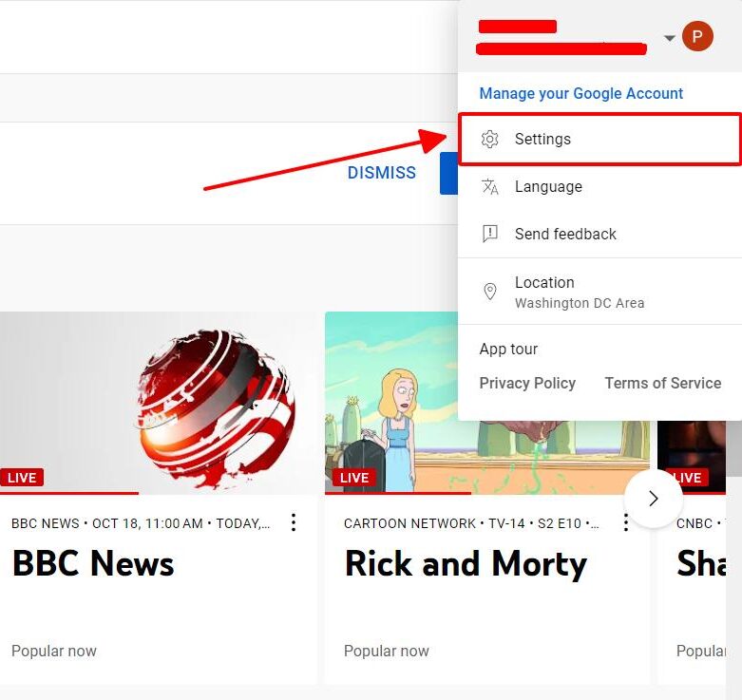Click Popular now under Rick and Morty
The height and width of the screenshot is (700, 742).
(387, 651)
